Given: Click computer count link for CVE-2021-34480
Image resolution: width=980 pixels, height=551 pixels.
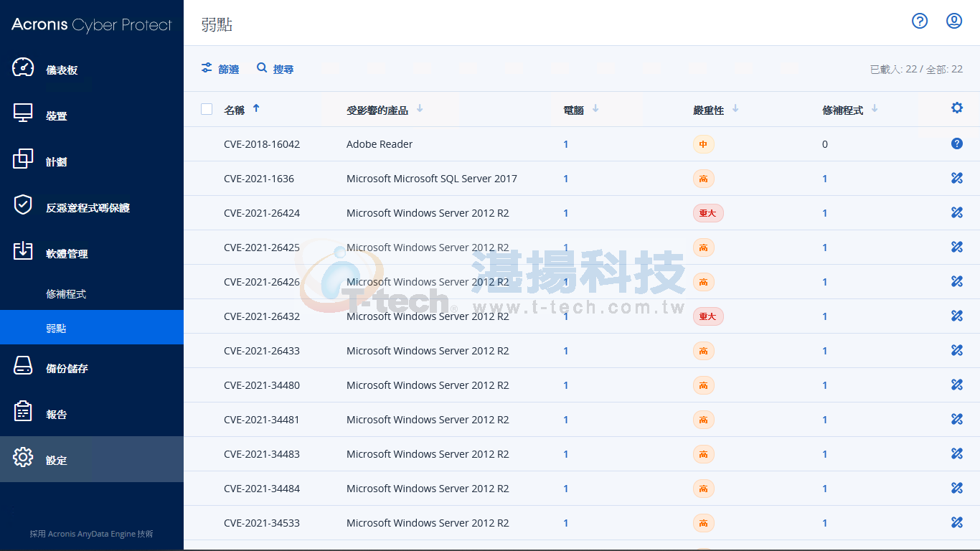Looking at the screenshot, I should pyautogui.click(x=566, y=385).
